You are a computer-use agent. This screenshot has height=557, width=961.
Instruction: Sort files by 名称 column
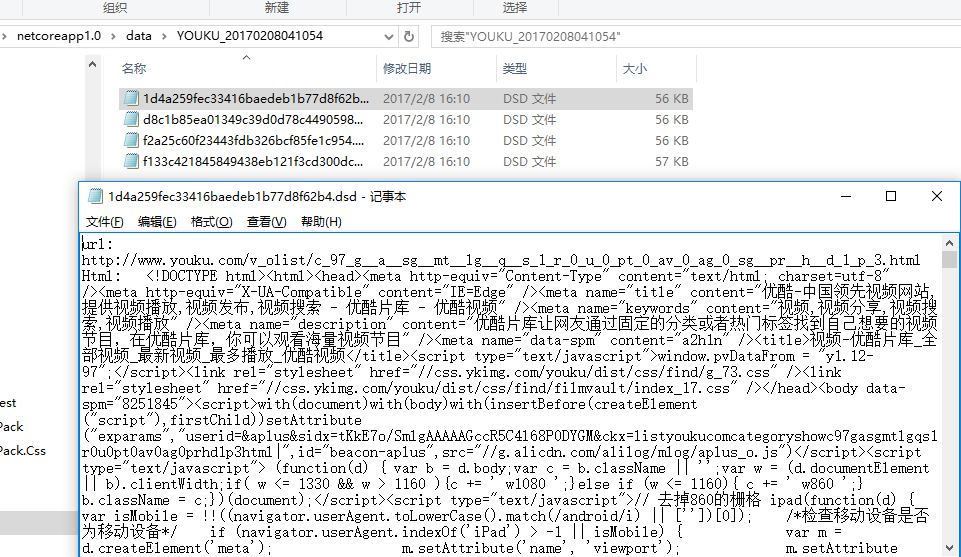134,69
